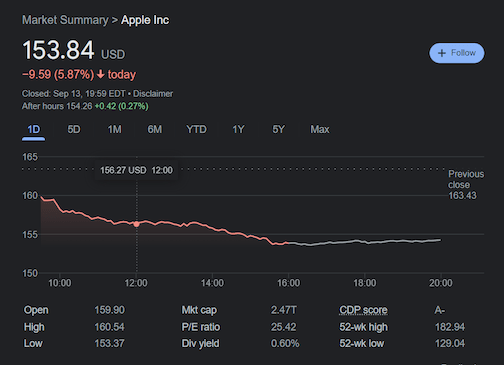504x365 pixels.
Task: Click the Div yield label
Action: click(x=200, y=343)
